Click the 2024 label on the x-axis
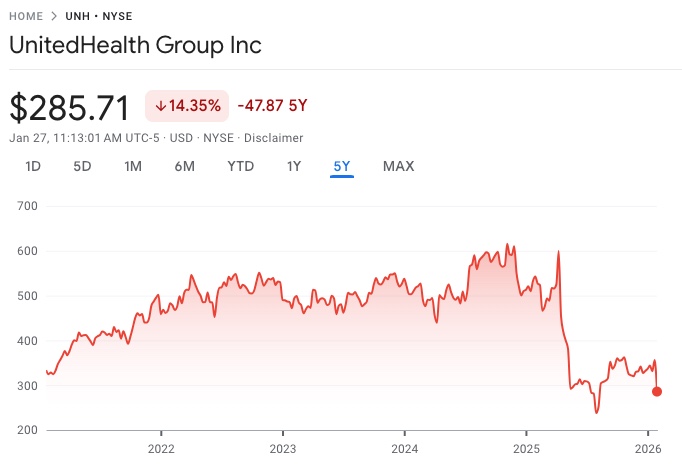Viewport: 682px width, 470px height. coord(404,447)
